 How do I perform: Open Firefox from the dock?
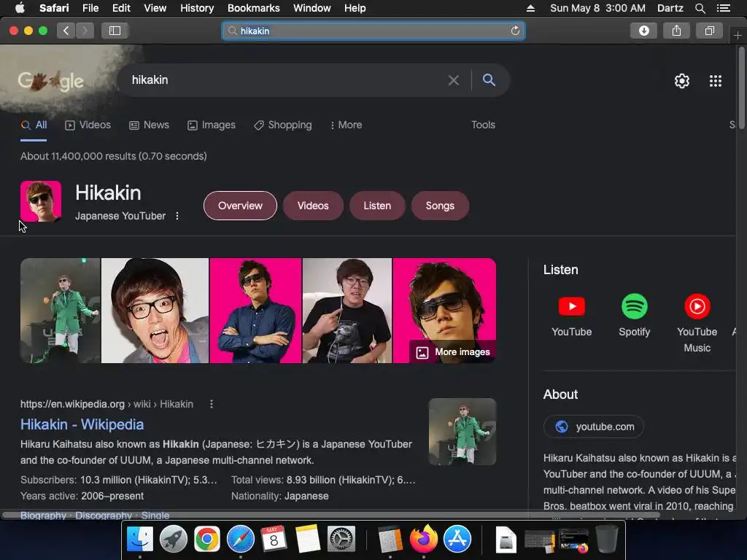[424, 540]
